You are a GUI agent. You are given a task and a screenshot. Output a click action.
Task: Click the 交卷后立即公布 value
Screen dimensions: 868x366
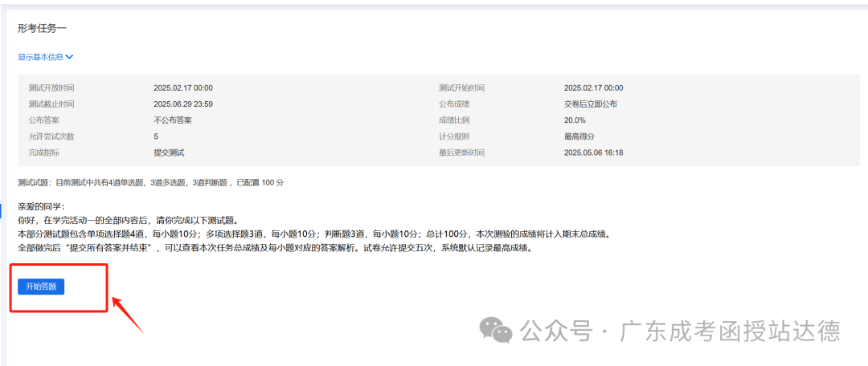[x=591, y=104]
